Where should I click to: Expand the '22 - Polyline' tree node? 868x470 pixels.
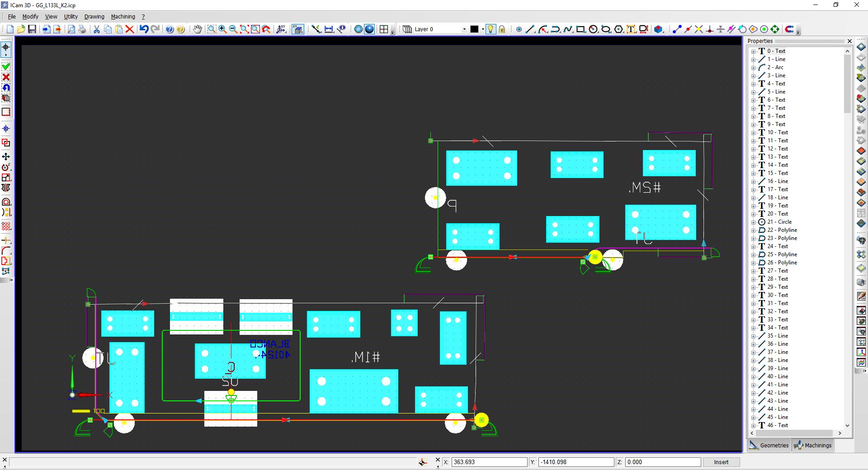(x=753, y=230)
